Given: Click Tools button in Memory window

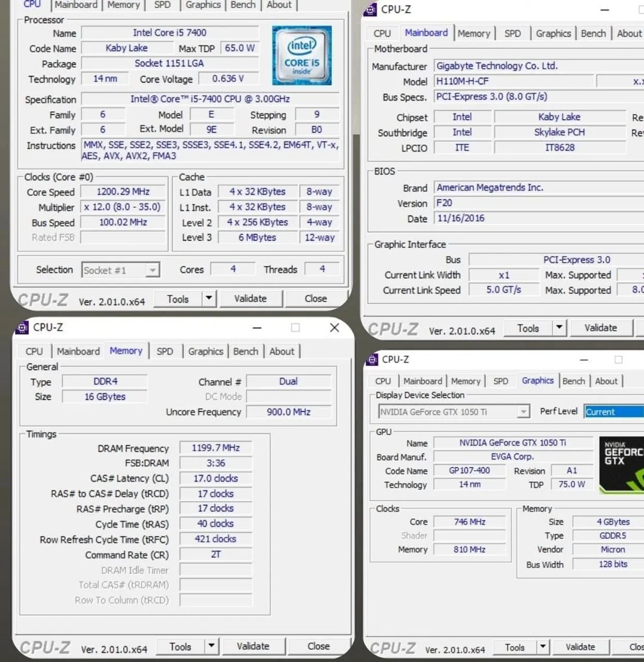Looking at the screenshot, I should (x=181, y=646).
